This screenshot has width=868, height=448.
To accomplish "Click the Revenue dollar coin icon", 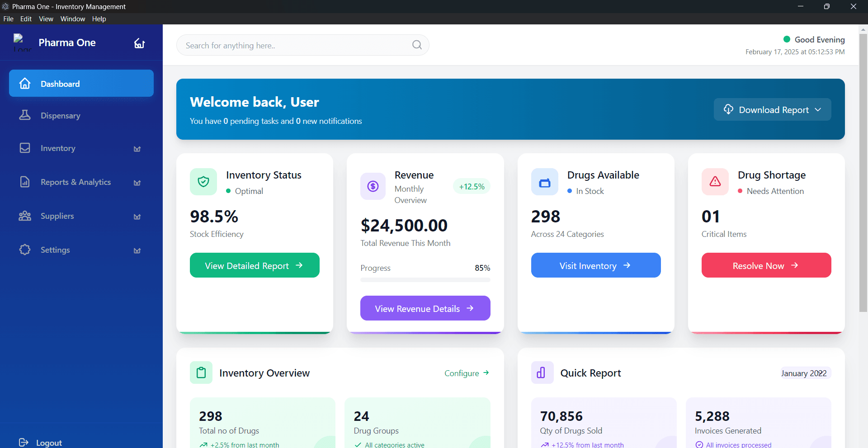I will [x=373, y=186].
